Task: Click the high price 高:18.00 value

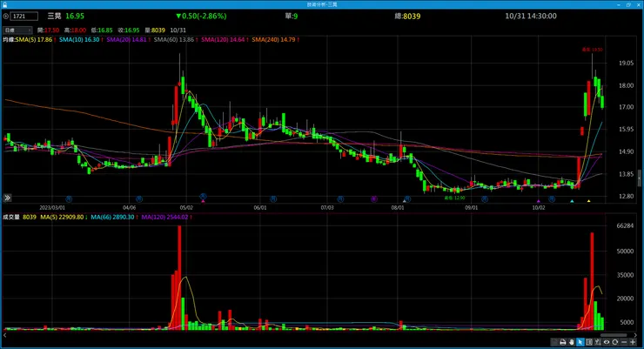Action: pyautogui.click(x=75, y=30)
